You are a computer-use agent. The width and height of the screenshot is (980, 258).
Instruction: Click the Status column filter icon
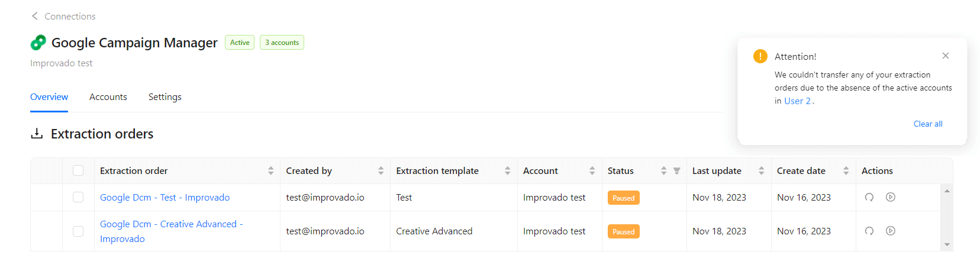click(x=676, y=171)
